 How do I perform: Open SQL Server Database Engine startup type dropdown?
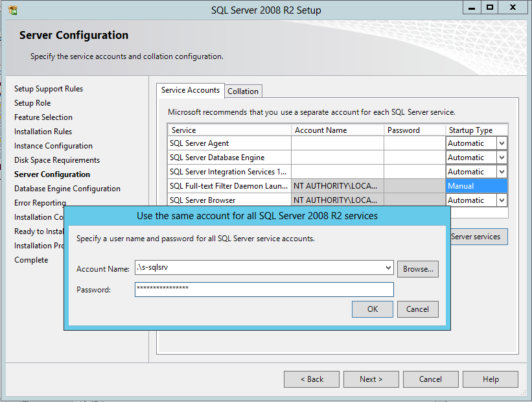[x=502, y=158]
